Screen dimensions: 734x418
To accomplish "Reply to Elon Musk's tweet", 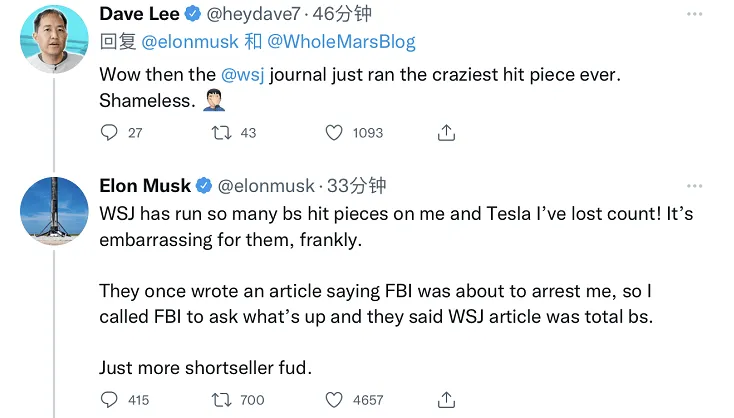I will click(110, 399).
